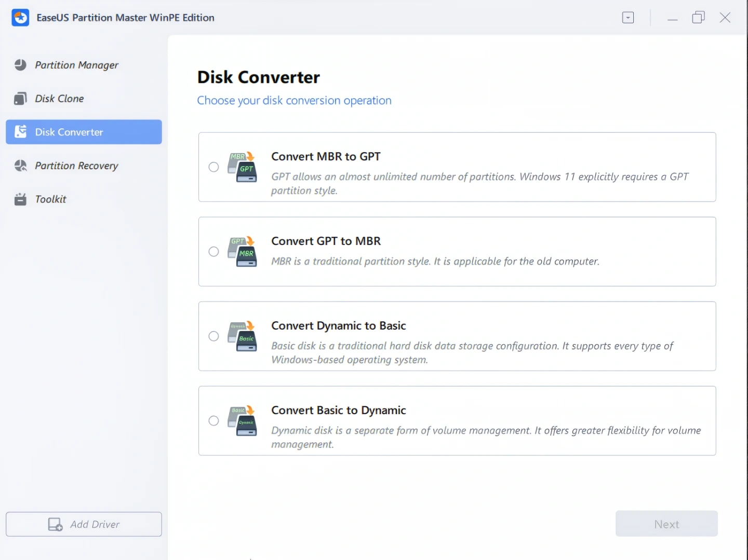
Task: Click the GPT to MBR disk icon
Action: coord(242,252)
